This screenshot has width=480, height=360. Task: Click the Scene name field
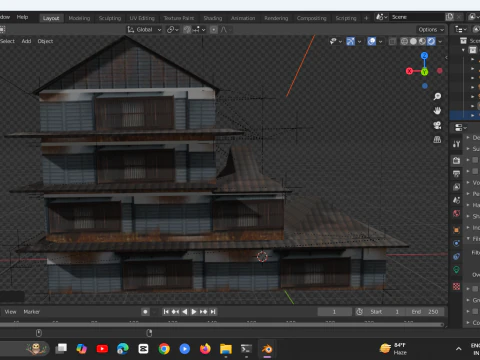tap(417, 17)
